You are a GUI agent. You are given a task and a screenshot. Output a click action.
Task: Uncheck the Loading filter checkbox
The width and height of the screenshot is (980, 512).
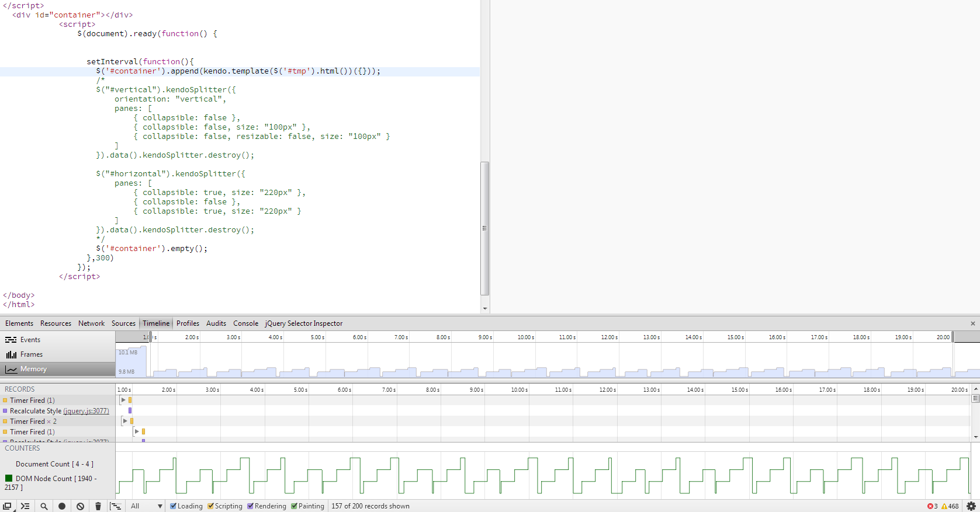pos(174,506)
